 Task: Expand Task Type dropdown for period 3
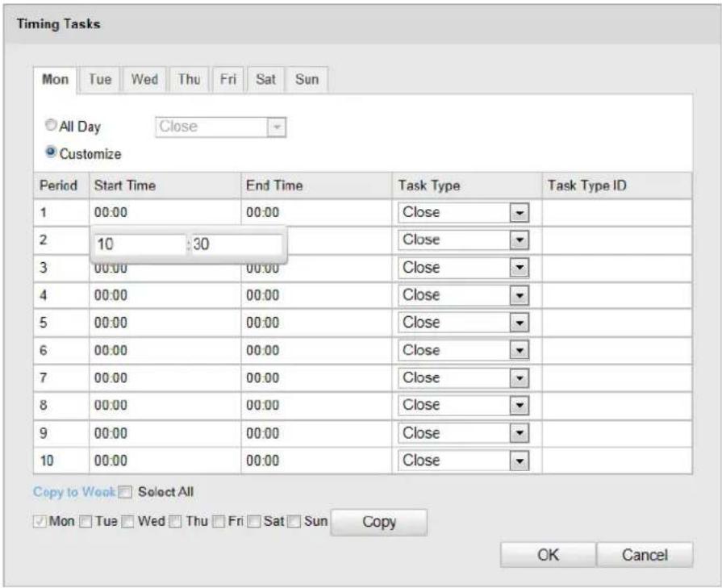tap(463, 268)
